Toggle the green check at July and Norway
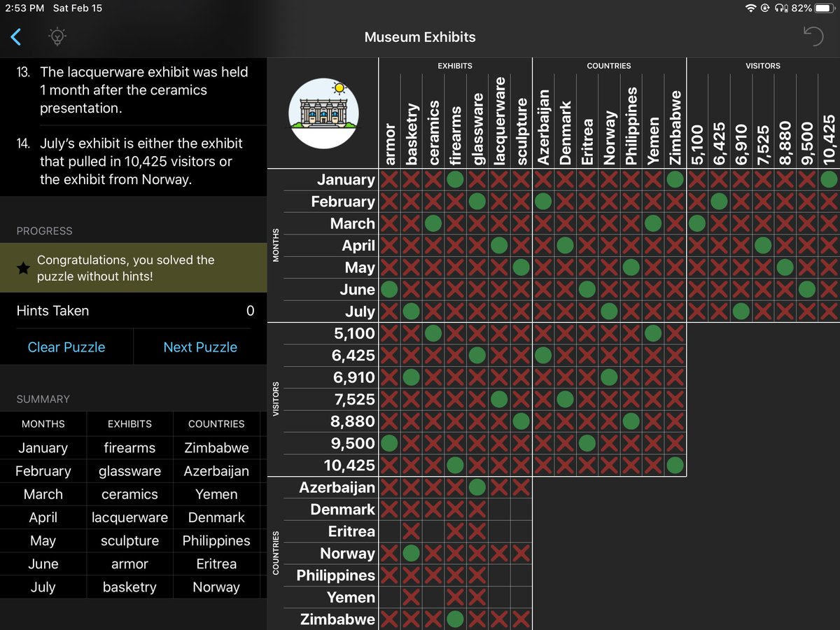Viewport: 840px width, 630px height. (608, 311)
